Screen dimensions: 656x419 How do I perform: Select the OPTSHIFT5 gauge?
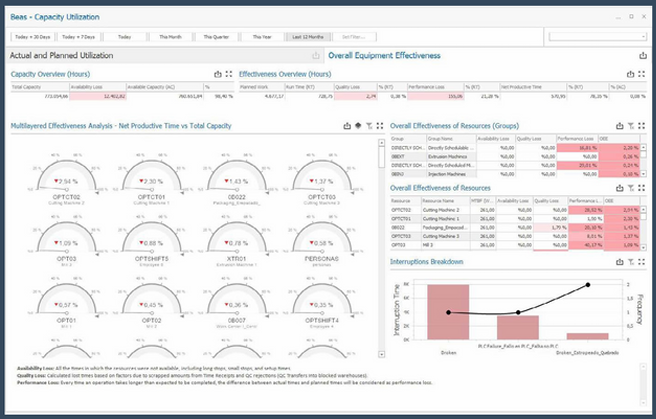point(151,242)
